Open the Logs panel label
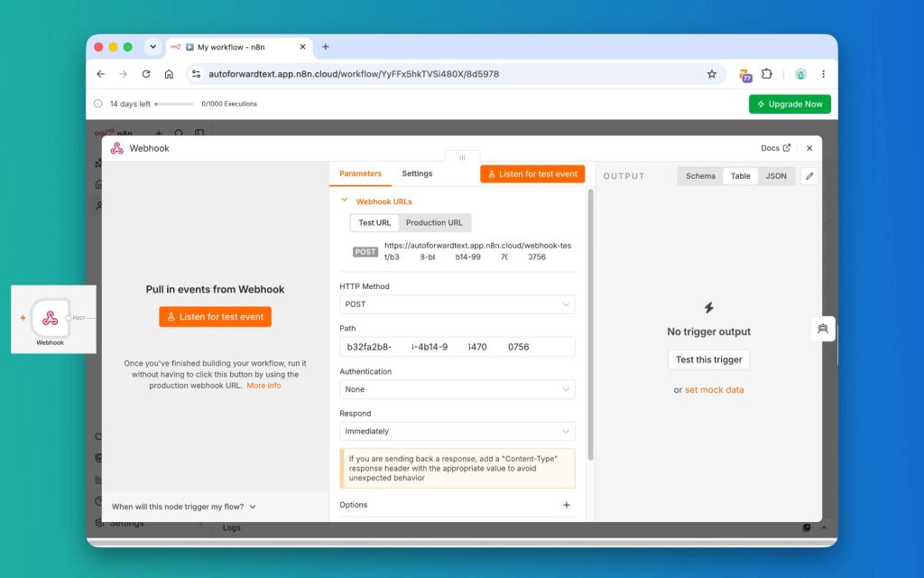The image size is (924, 578). (232, 527)
